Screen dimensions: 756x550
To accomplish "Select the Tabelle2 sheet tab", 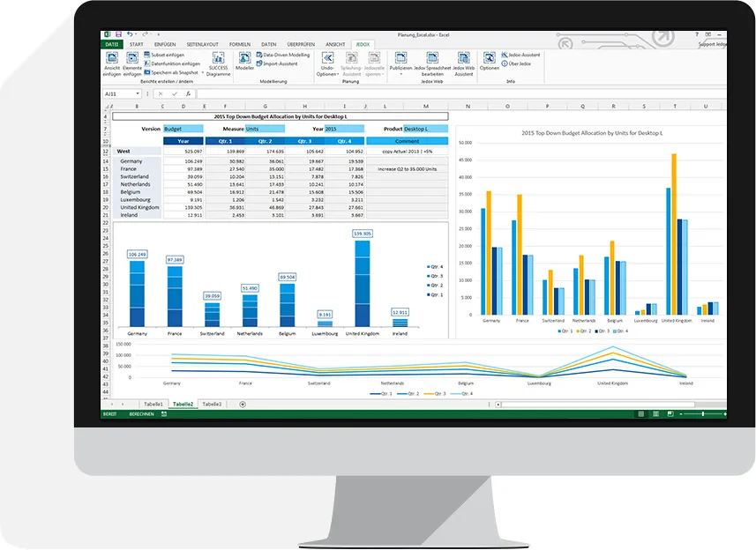I will (x=183, y=404).
